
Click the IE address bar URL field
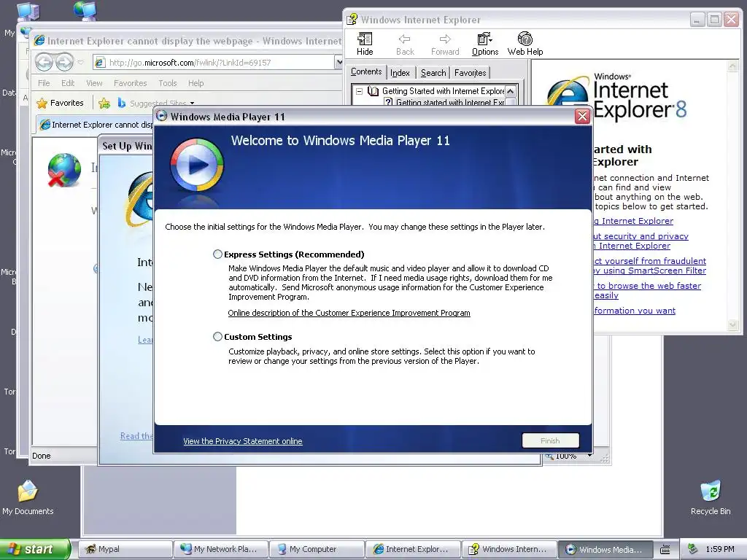point(214,63)
